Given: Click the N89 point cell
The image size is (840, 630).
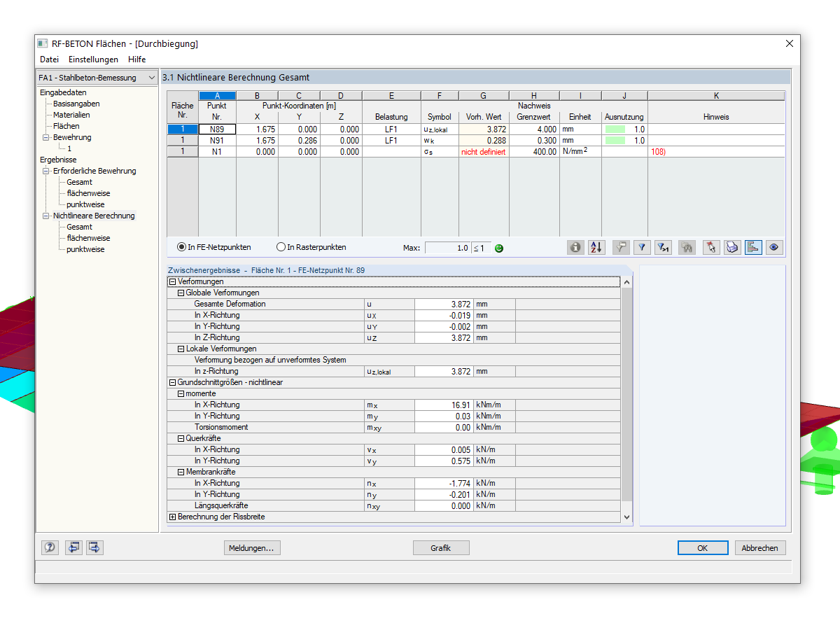Looking at the screenshot, I should (x=218, y=129).
